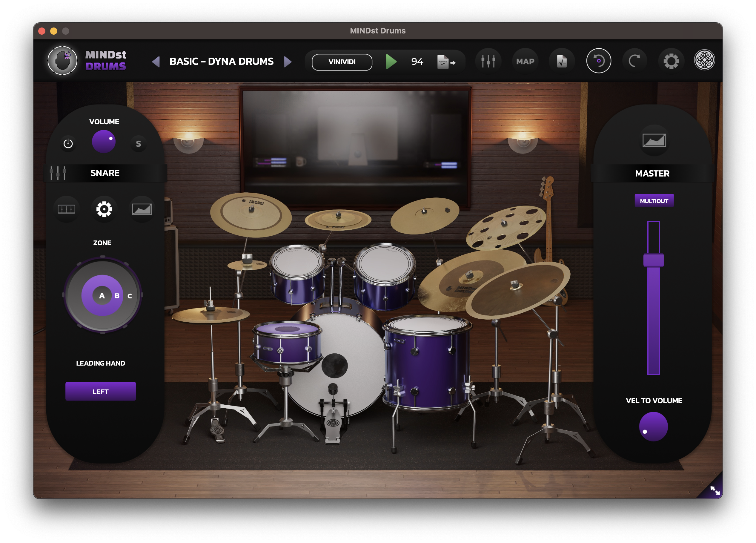The image size is (756, 543).
Task: Open the mixer from the top toolbar
Action: 488,61
